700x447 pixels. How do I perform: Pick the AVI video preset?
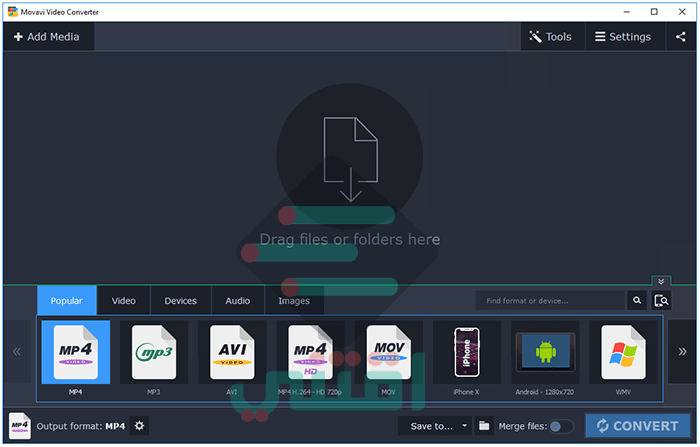tap(232, 352)
